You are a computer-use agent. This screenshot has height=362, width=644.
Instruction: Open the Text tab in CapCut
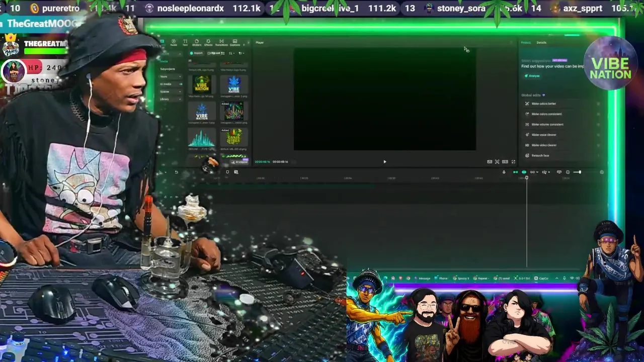[185, 43]
